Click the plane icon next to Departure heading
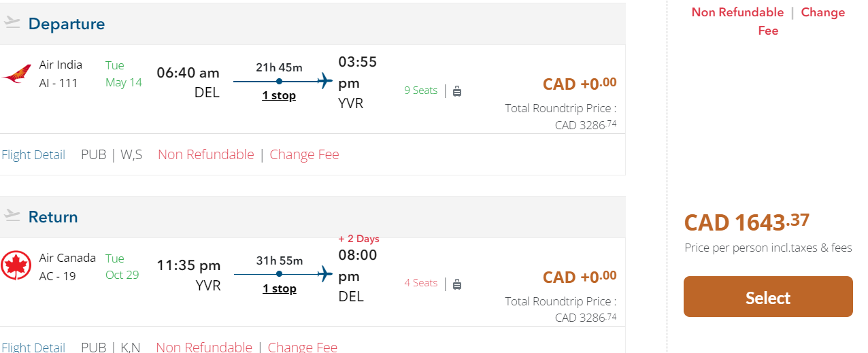Viewport: 868px width, 353px height. point(12,23)
